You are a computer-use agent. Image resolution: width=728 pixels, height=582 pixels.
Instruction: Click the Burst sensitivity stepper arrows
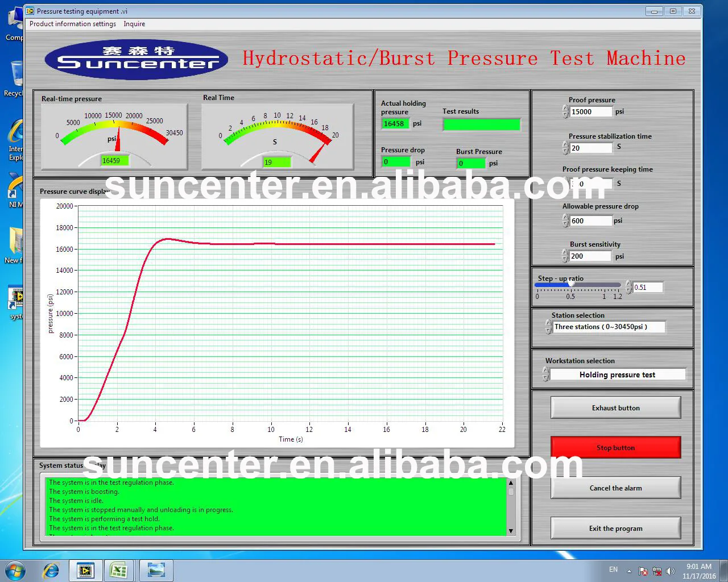[x=565, y=256]
